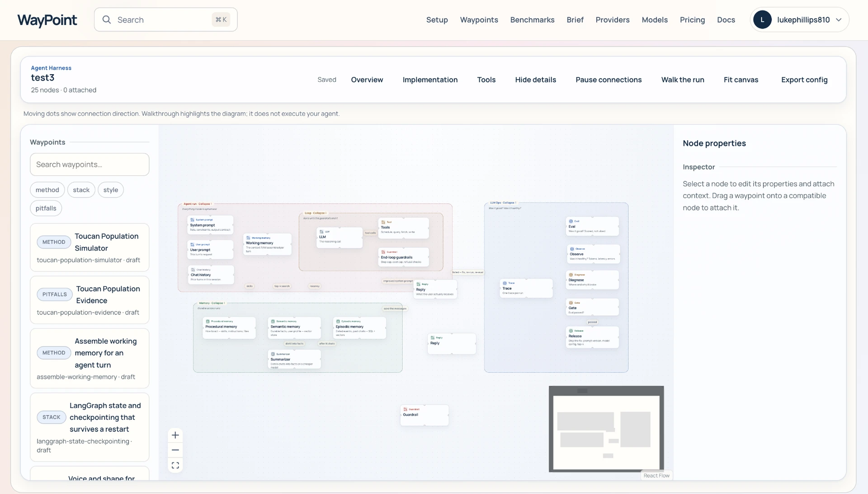Go to the Providers page
868x494 pixels.
pyautogui.click(x=612, y=20)
